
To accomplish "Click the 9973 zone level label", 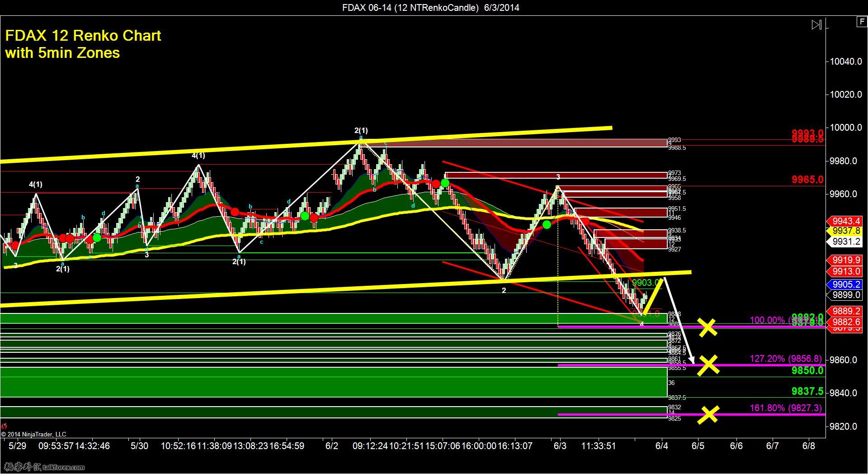I will pyautogui.click(x=674, y=173).
